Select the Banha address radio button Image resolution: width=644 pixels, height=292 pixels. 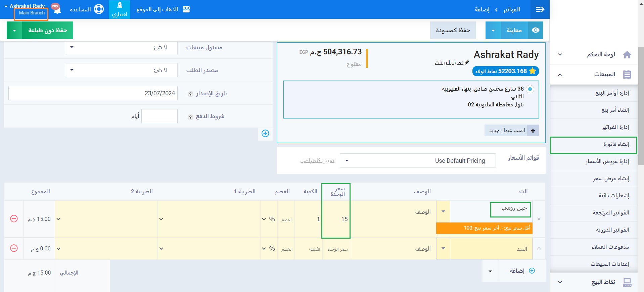530,89
